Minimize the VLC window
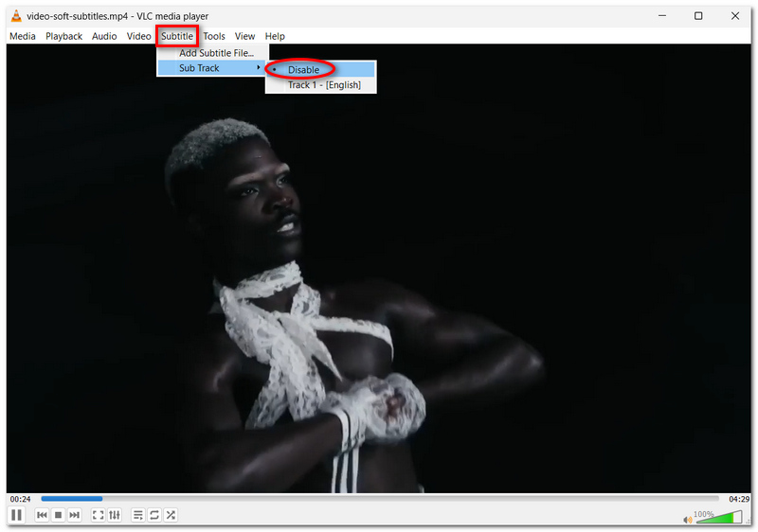The image size is (758, 532). pyautogui.click(x=662, y=16)
